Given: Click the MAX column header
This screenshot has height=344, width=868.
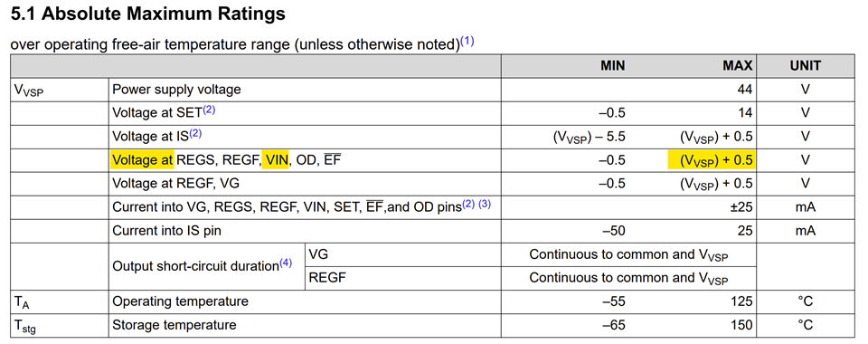Looking at the screenshot, I should pyautogui.click(x=738, y=66).
